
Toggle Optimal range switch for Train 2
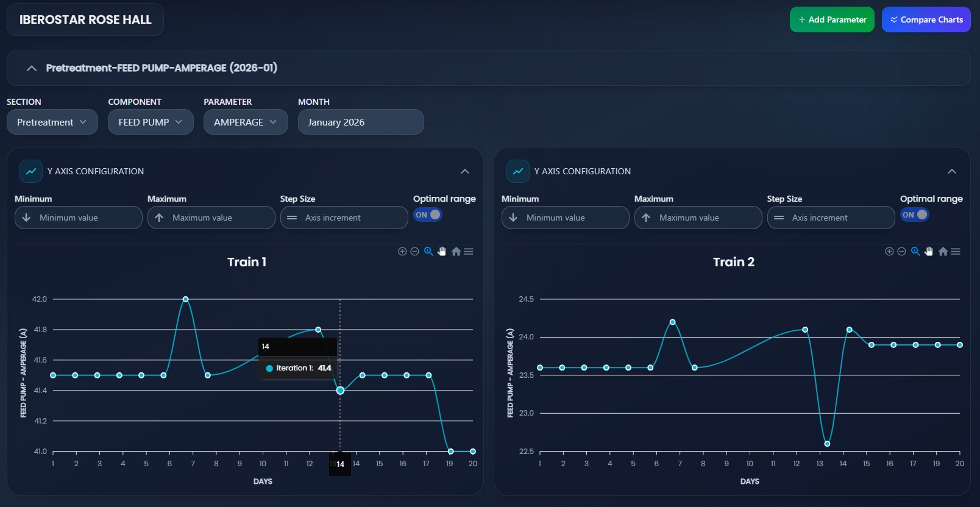tap(915, 215)
